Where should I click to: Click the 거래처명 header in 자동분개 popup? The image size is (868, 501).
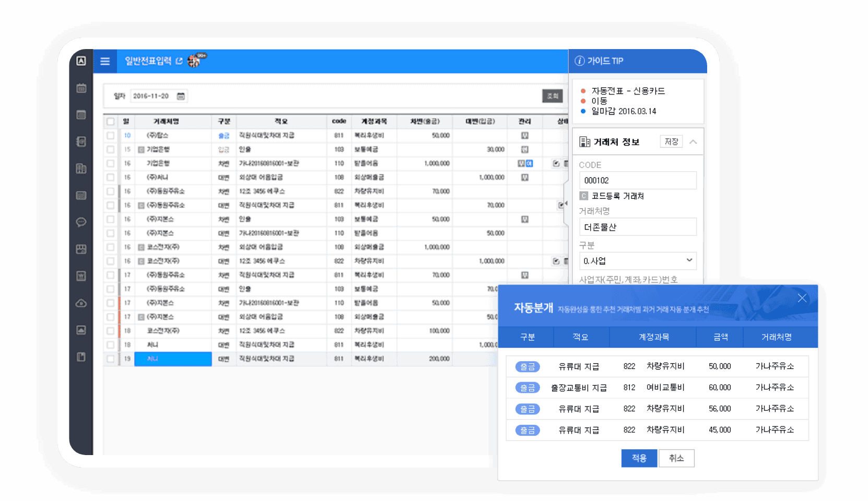pyautogui.click(x=776, y=337)
